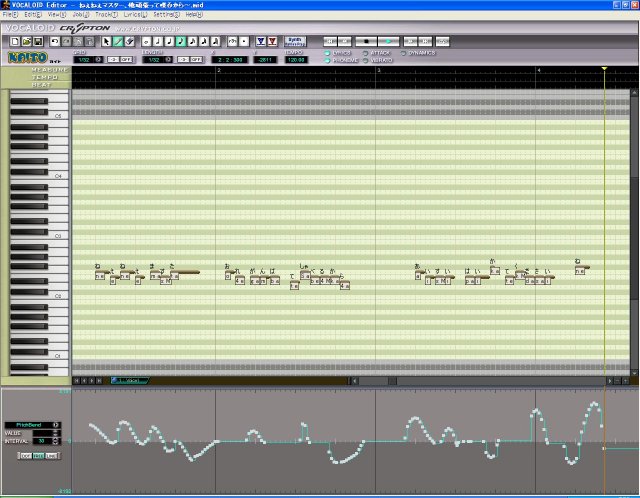Open the Track menu

[x=107, y=15]
